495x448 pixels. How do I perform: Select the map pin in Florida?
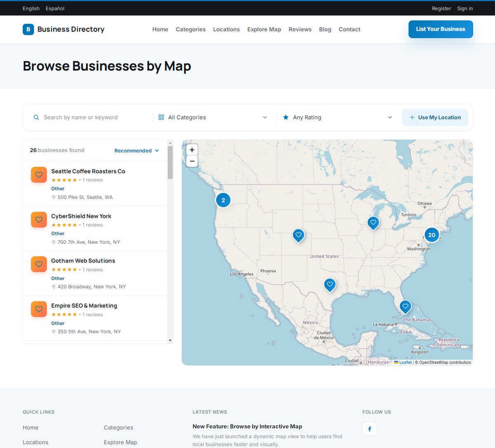(405, 307)
